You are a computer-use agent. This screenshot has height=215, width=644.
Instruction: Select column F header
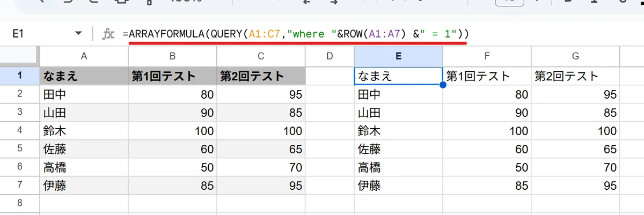coord(487,56)
